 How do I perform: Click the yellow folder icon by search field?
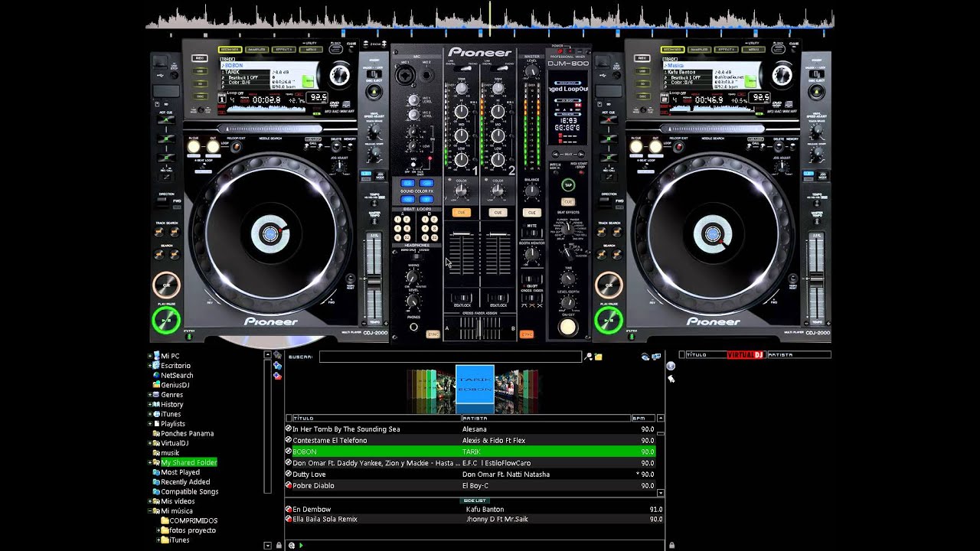pyautogui.click(x=598, y=357)
